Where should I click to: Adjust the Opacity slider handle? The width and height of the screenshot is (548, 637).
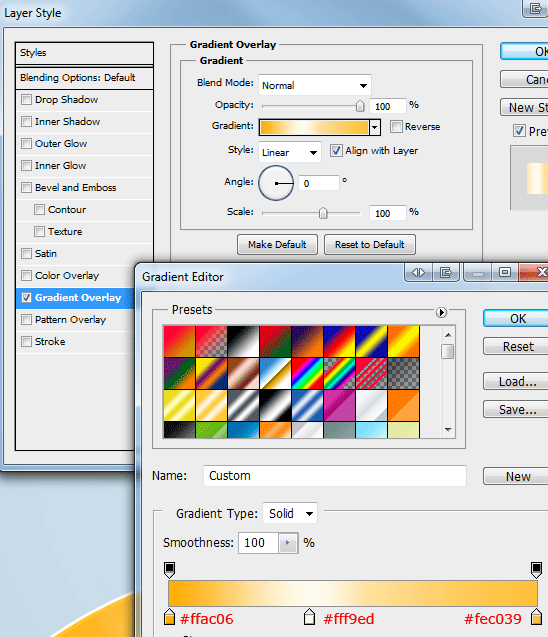click(x=360, y=106)
